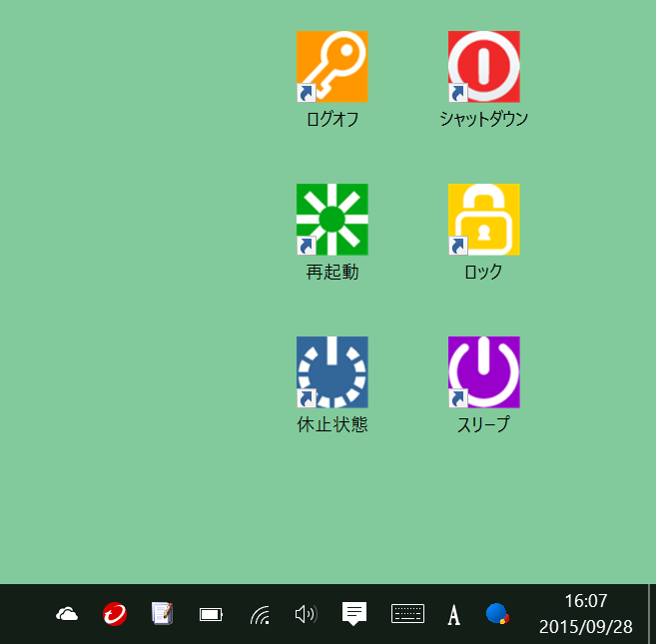The width and height of the screenshot is (656, 644).
Task: Click the blue circle IME tray icon
Action: 497,614
